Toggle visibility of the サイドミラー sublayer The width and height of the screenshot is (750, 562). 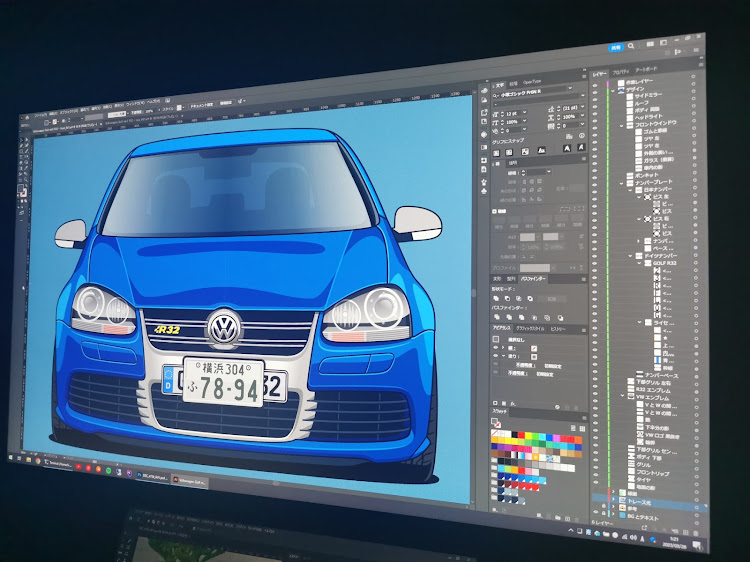(595, 99)
